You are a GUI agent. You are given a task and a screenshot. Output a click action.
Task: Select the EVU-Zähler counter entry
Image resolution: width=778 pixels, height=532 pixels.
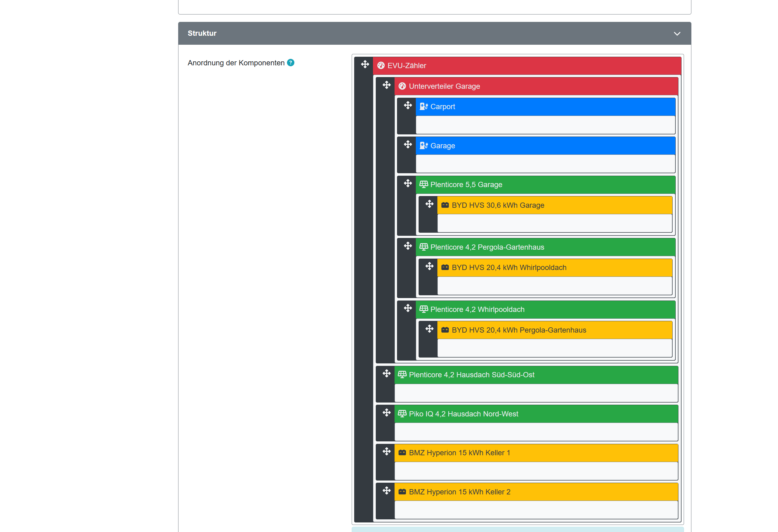click(x=406, y=66)
